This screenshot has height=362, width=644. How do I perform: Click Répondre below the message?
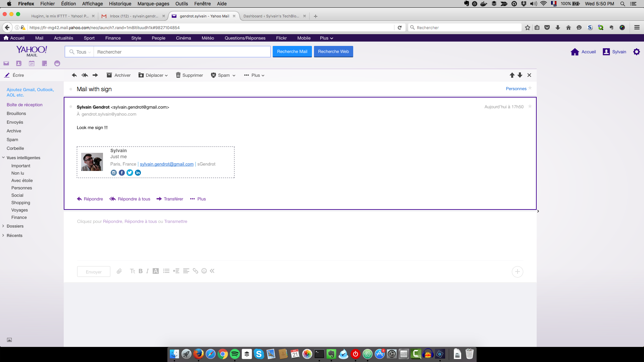point(90,199)
